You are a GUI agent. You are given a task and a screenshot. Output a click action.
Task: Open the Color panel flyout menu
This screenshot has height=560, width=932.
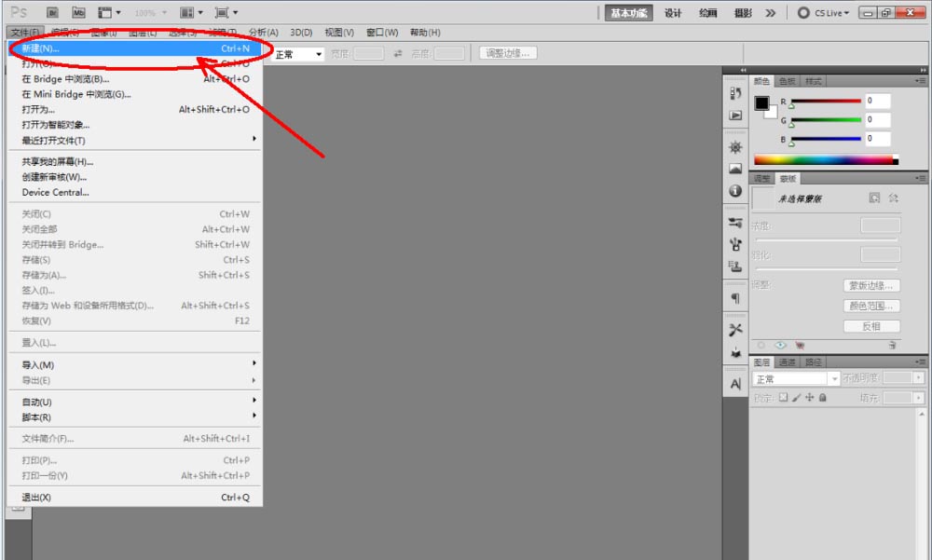pyautogui.click(x=920, y=81)
